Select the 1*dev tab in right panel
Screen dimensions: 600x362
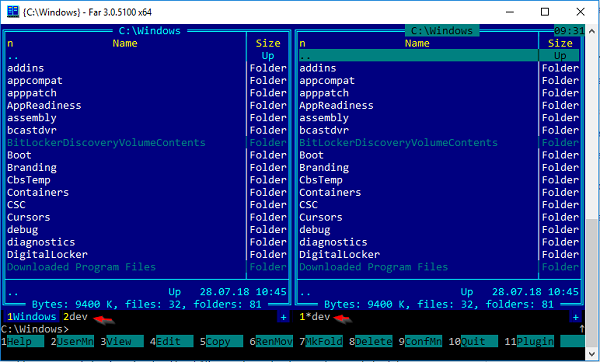(x=315, y=317)
